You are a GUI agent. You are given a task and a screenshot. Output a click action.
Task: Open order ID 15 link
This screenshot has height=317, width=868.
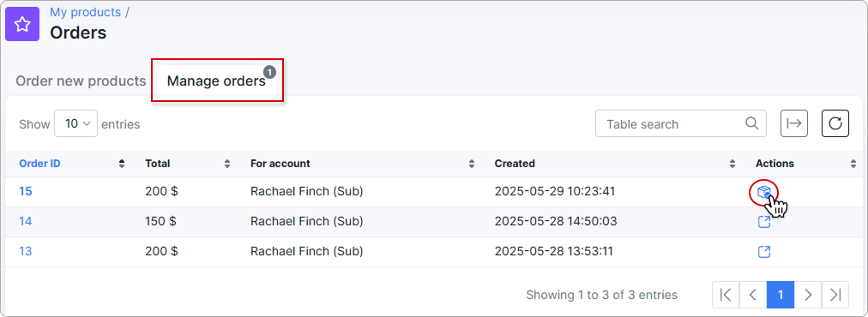pyautogui.click(x=26, y=191)
